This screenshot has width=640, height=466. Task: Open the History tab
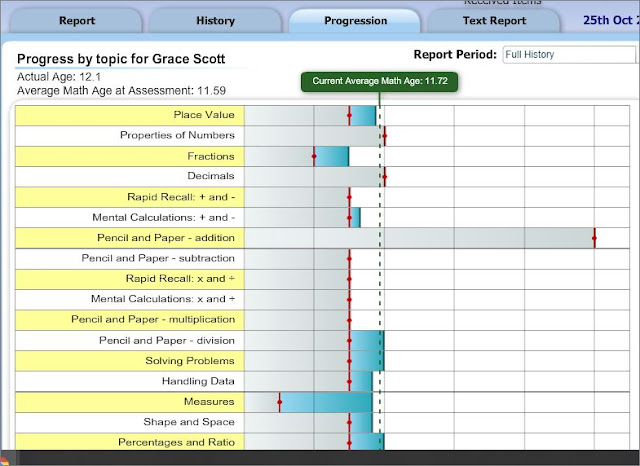click(x=215, y=21)
